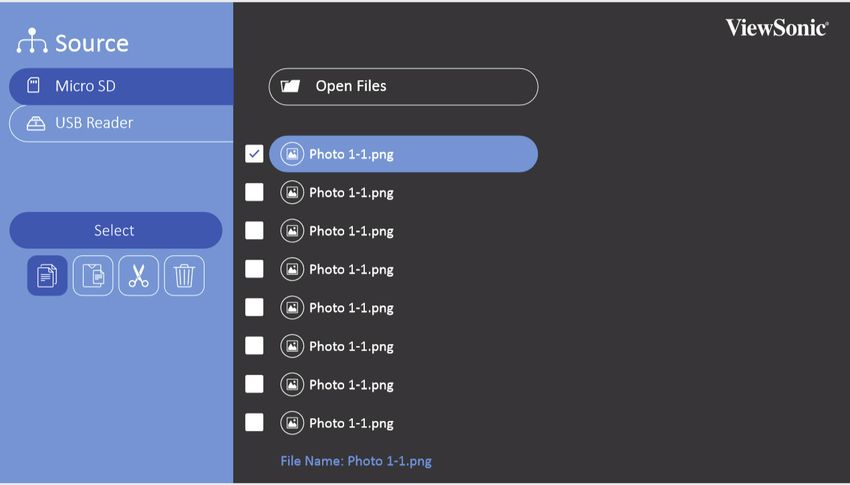Click the Copy files icon
The image size is (850, 485).
[x=47, y=275]
